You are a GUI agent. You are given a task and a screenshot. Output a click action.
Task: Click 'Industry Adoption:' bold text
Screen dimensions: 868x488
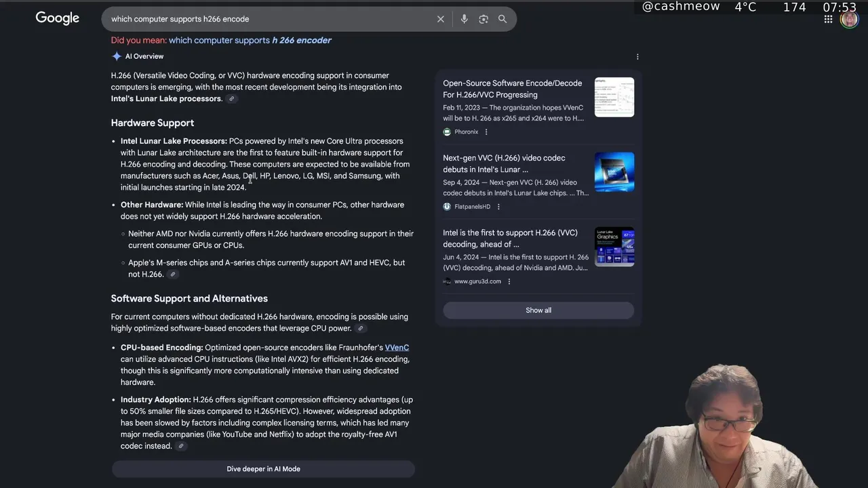[x=155, y=400]
